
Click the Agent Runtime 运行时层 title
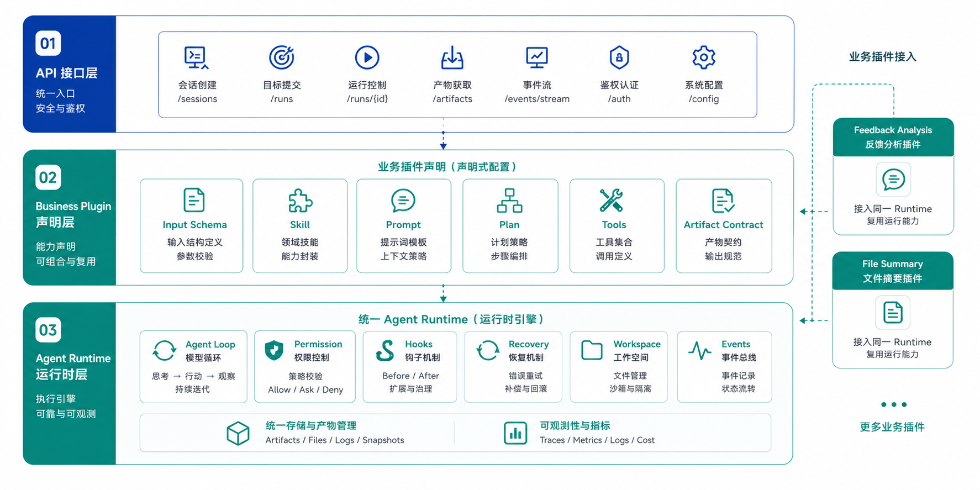tap(73, 366)
